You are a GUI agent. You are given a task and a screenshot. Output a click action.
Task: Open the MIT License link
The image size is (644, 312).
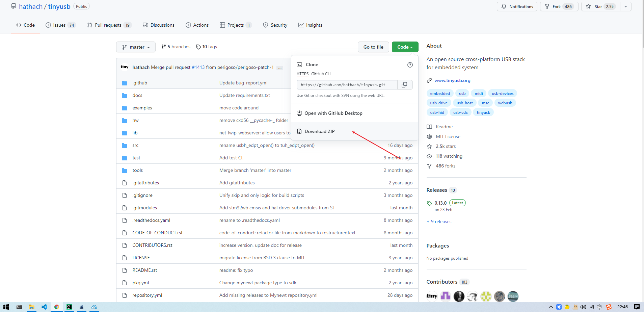pos(444,137)
